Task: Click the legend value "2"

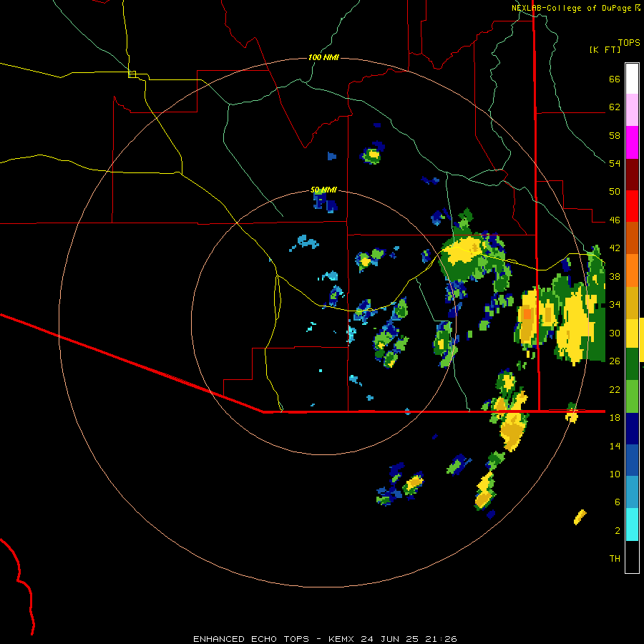Action: click(x=618, y=531)
